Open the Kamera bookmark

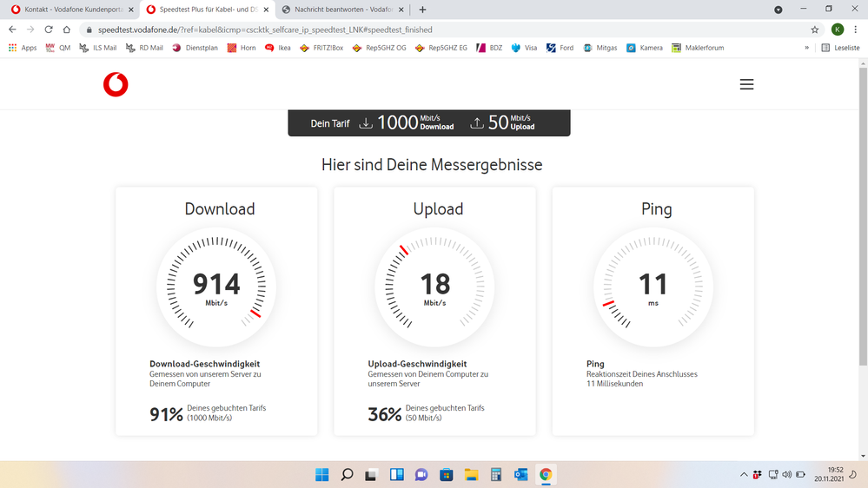[x=645, y=48]
